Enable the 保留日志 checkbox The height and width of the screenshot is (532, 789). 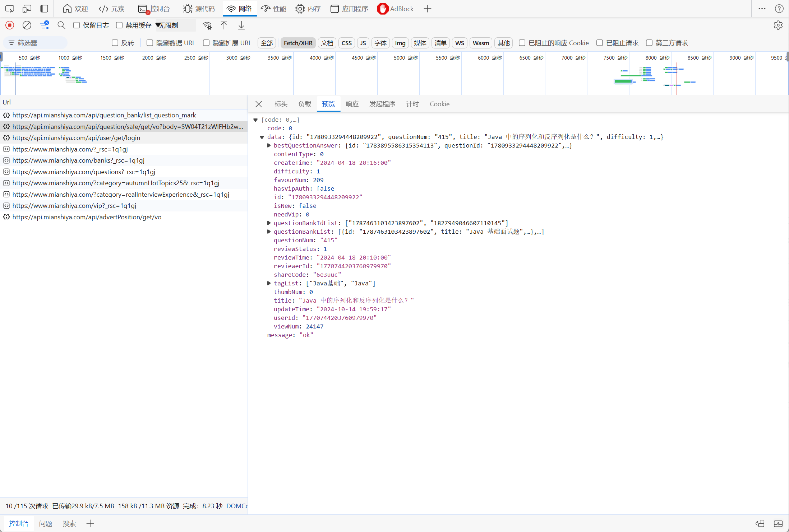(x=77, y=25)
